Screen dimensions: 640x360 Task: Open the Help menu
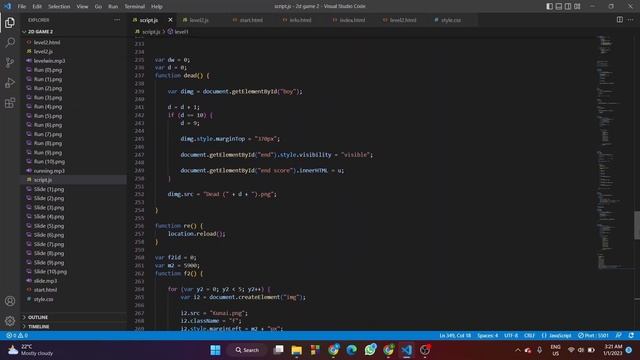point(156,7)
